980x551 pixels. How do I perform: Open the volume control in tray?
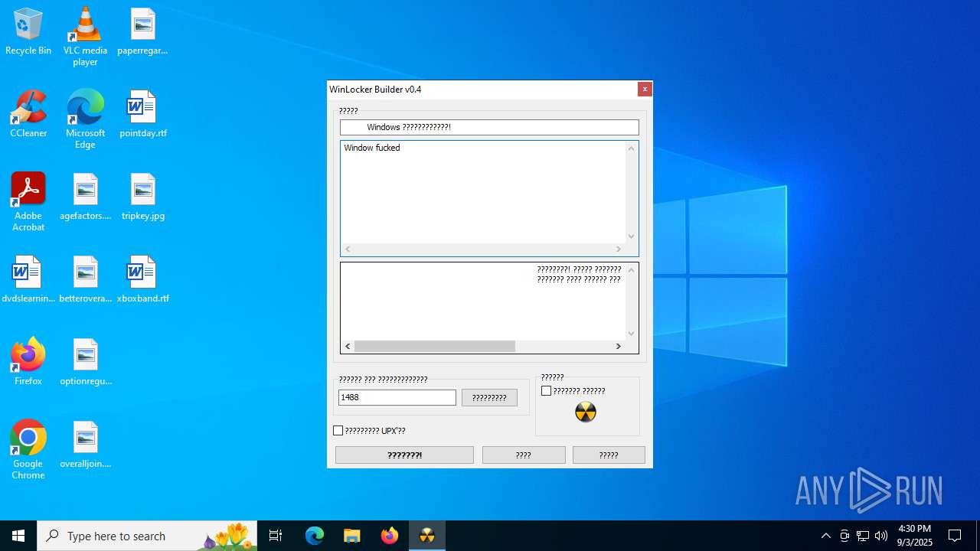pos(881,536)
